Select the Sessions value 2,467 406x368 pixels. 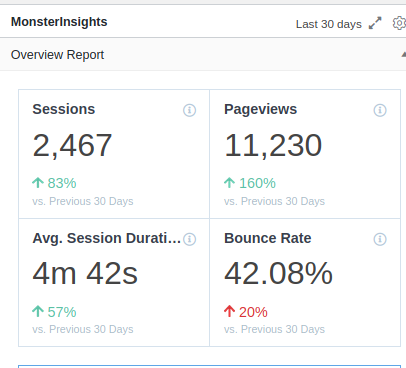tap(72, 145)
